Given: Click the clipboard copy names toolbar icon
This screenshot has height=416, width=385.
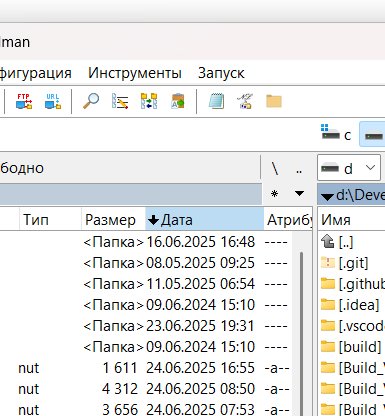Looking at the screenshot, I should click(178, 101).
